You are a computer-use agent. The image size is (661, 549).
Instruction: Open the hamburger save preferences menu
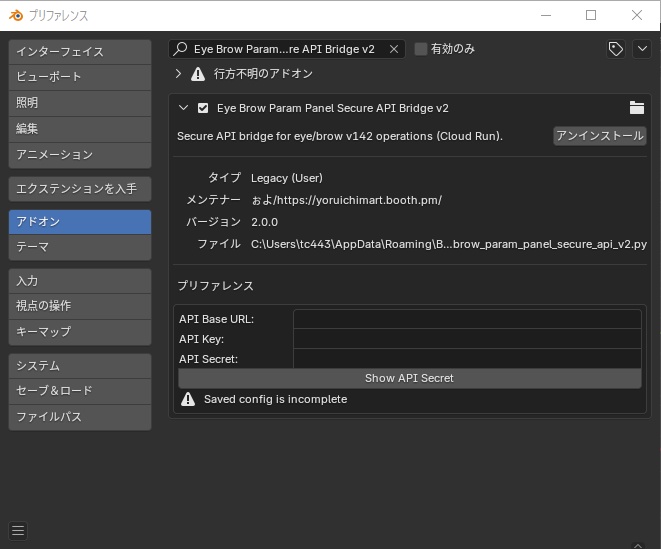(x=18, y=530)
